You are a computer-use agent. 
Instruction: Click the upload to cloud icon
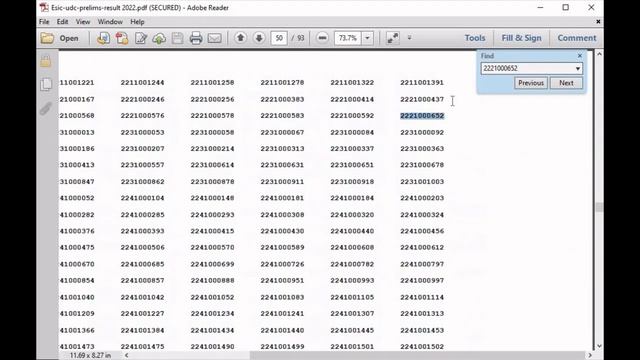159,38
